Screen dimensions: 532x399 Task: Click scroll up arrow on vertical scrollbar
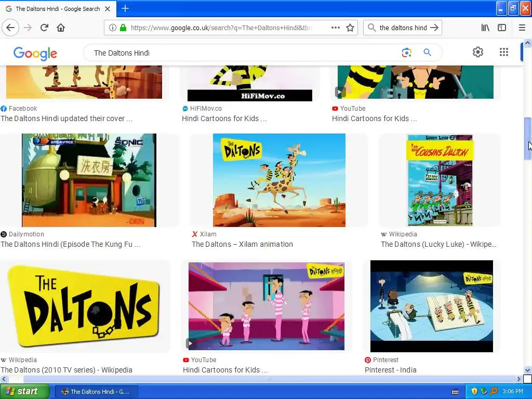click(x=528, y=43)
